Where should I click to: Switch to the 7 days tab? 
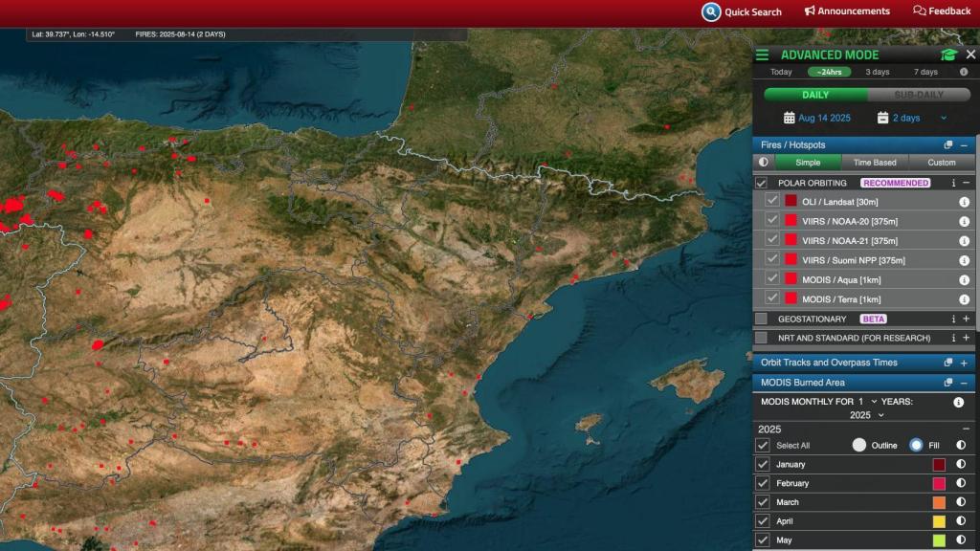pos(925,72)
